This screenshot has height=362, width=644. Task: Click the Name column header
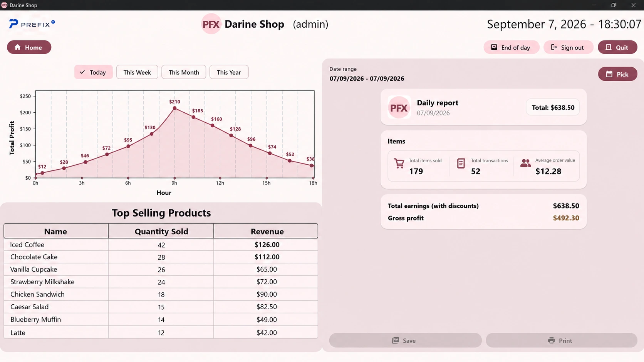tap(56, 231)
